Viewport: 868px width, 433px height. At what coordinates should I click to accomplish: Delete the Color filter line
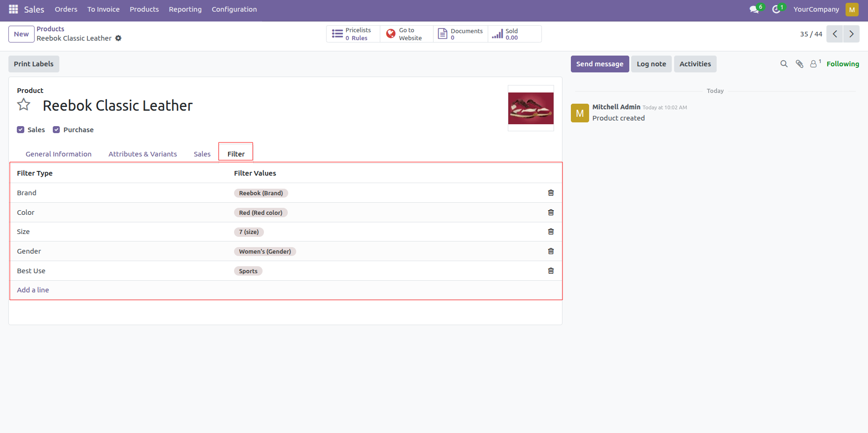coord(551,213)
